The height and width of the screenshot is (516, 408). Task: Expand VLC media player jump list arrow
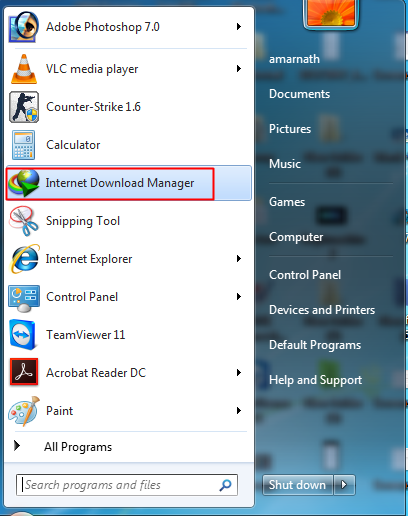(x=239, y=69)
